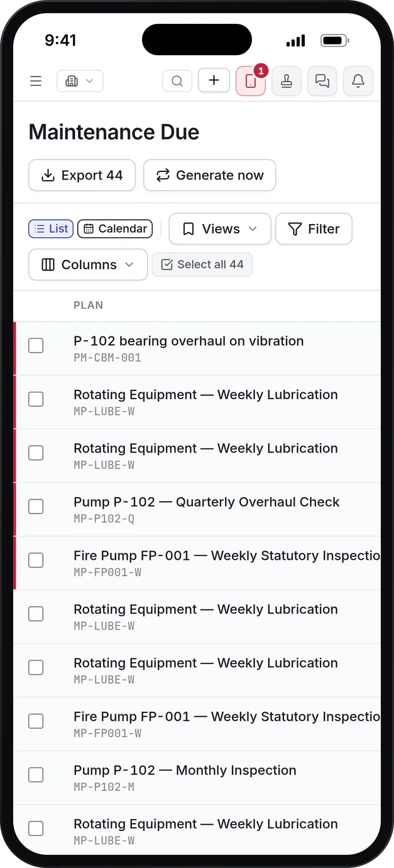Check the P-102 bearing overhaul row checkbox
Screen dimensions: 394x868
point(36,345)
